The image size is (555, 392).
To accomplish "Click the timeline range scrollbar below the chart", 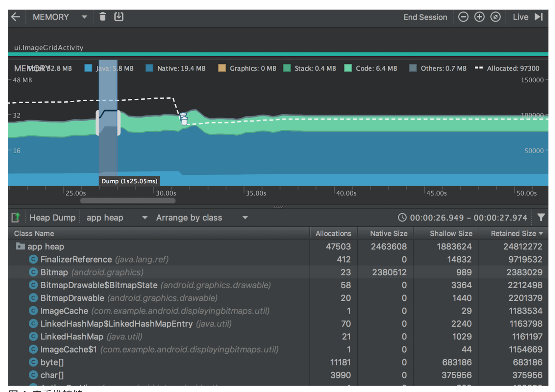I will [x=128, y=200].
